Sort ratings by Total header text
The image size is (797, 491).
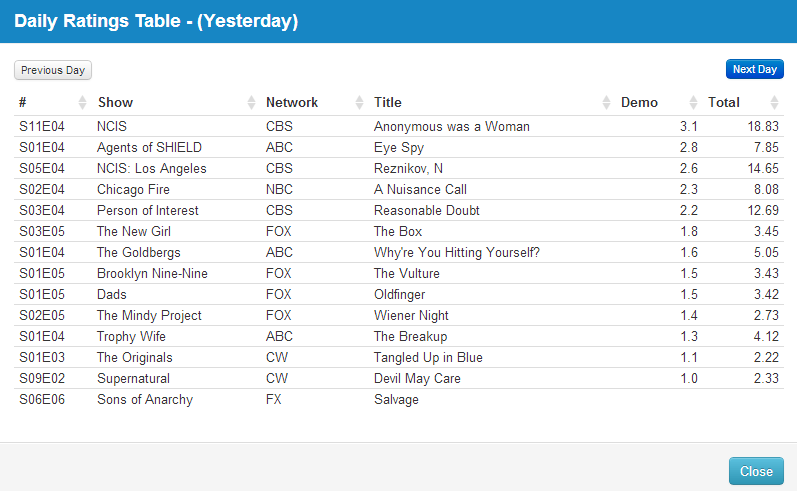(x=724, y=102)
